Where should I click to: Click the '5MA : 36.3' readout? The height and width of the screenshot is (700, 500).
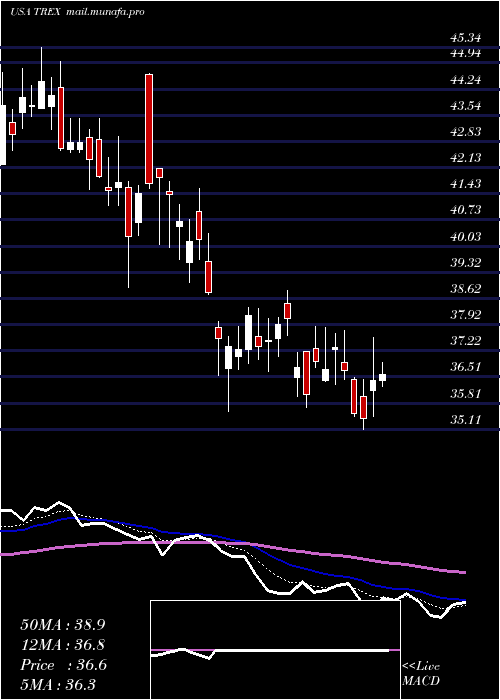(x=58, y=685)
